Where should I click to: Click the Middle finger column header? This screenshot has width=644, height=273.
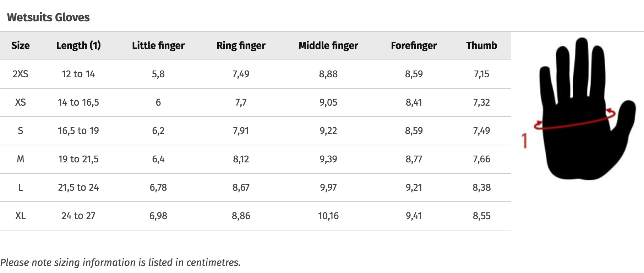tap(328, 46)
